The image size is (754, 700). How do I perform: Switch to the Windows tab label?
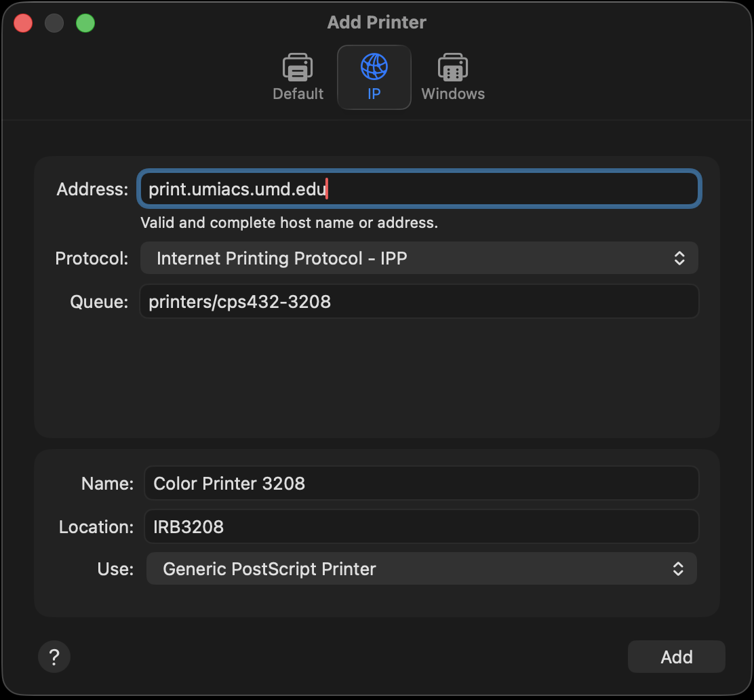point(453,94)
